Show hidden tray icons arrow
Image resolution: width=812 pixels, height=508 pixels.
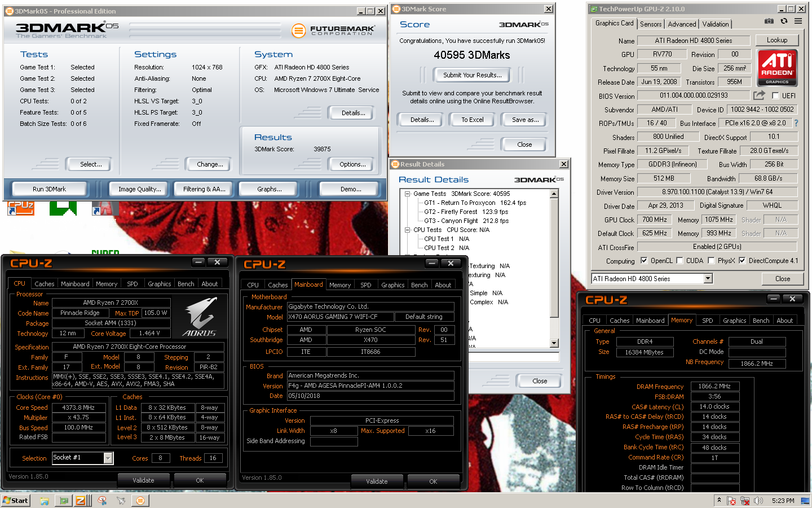pyautogui.click(x=719, y=500)
